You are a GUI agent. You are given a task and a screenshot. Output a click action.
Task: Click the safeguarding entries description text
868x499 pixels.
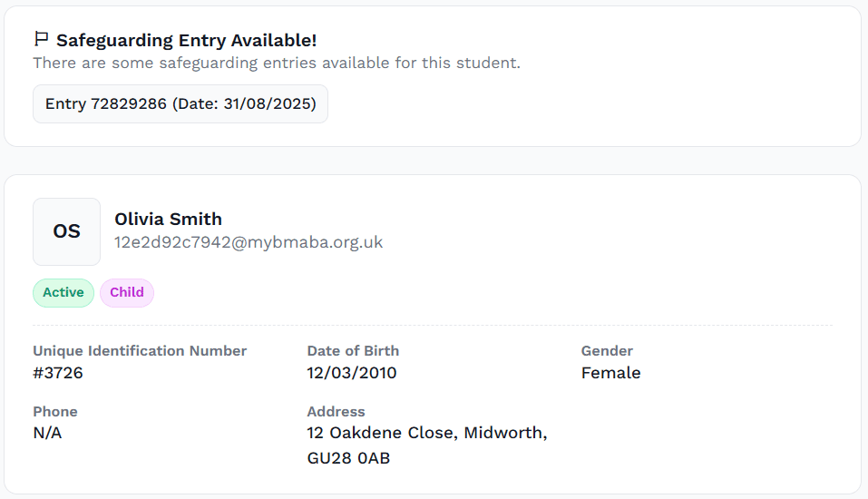277,64
